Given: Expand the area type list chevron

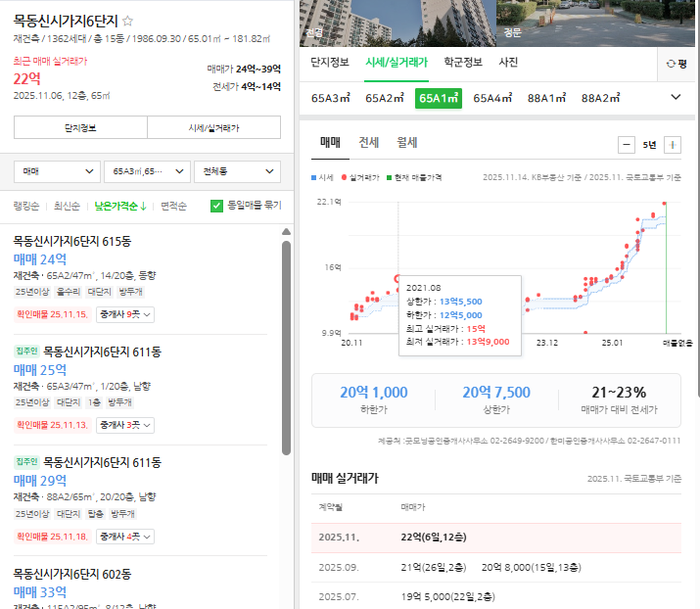Looking at the screenshot, I should click(x=676, y=97).
